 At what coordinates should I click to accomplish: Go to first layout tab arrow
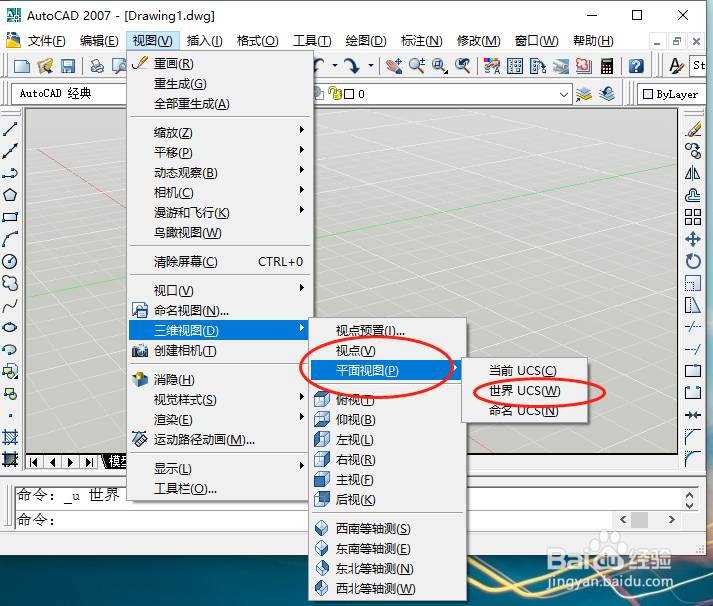pyautogui.click(x=33, y=462)
